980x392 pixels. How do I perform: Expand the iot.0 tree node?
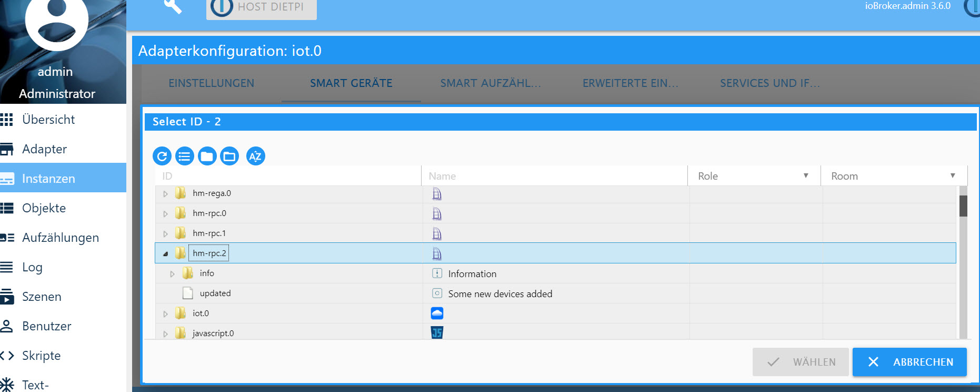(165, 314)
